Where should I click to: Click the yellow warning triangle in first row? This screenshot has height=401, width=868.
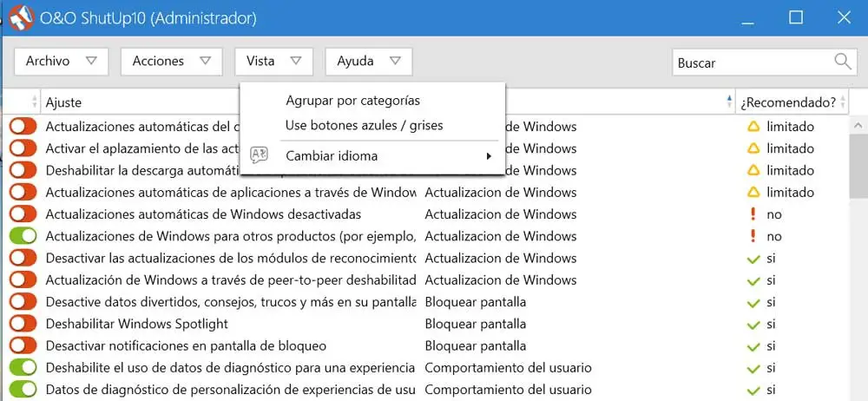[x=753, y=127]
